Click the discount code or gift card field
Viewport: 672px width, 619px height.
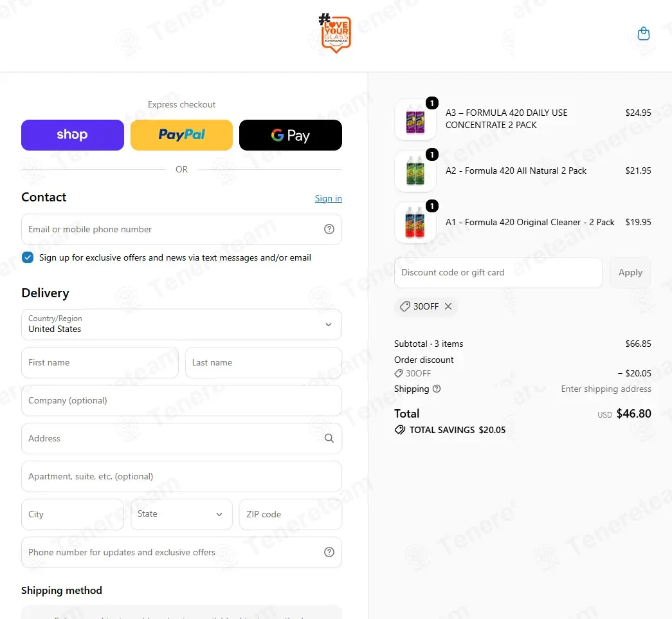pos(498,272)
